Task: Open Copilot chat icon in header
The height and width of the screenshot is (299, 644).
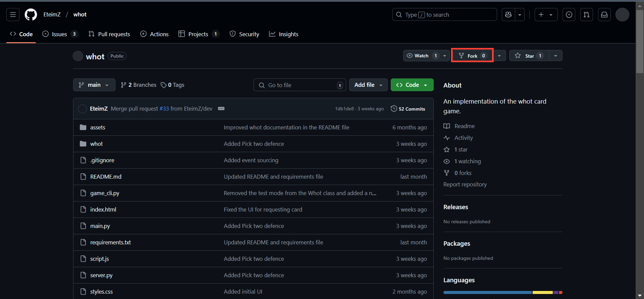Action: click(508, 15)
